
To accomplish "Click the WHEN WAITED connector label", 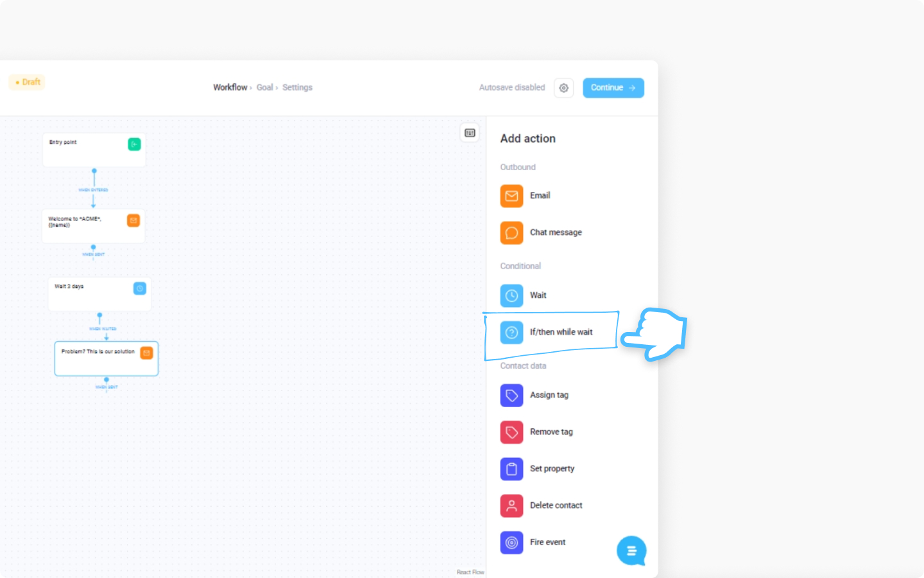I will 103,329.
